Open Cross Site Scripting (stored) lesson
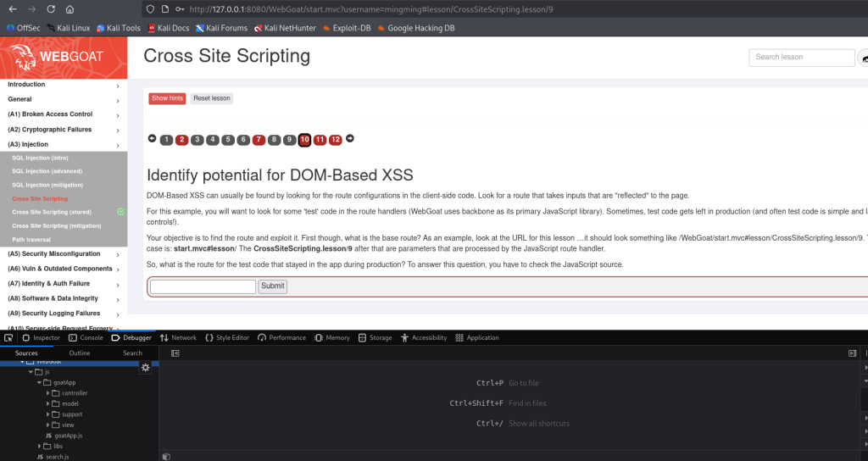The height and width of the screenshot is (461, 868). [x=52, y=212]
